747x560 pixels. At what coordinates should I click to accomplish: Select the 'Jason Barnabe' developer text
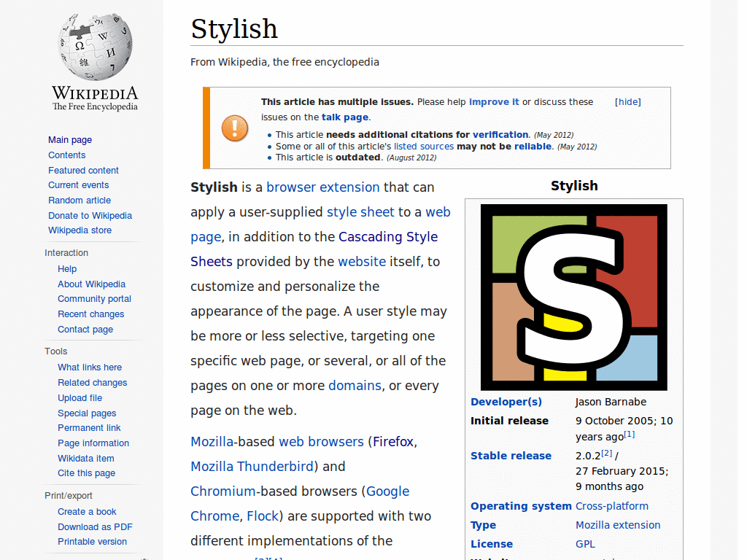(611, 402)
